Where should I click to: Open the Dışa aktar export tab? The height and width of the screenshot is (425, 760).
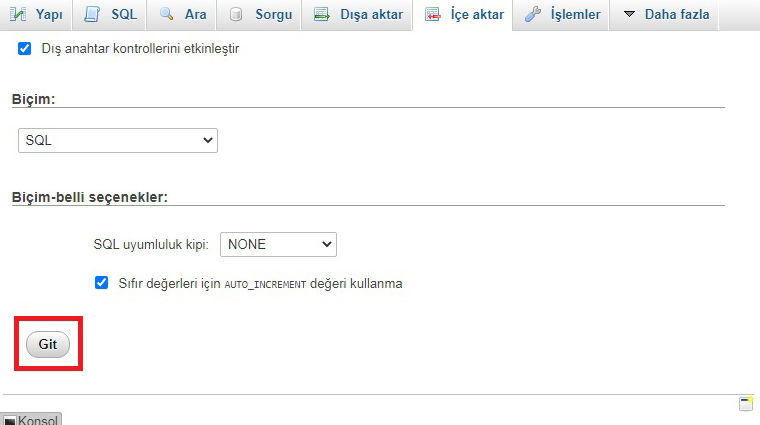point(357,15)
